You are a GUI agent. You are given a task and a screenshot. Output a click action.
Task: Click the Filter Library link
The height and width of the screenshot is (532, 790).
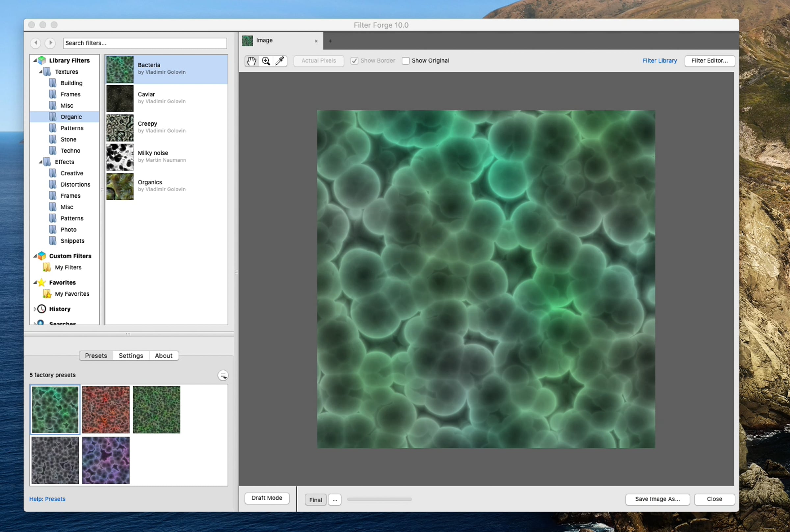click(x=659, y=61)
